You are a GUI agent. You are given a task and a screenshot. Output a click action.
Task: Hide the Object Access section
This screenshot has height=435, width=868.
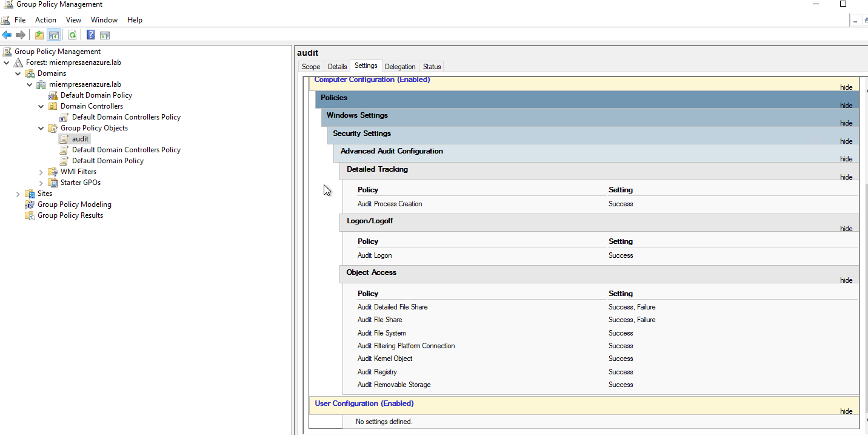[x=846, y=280]
